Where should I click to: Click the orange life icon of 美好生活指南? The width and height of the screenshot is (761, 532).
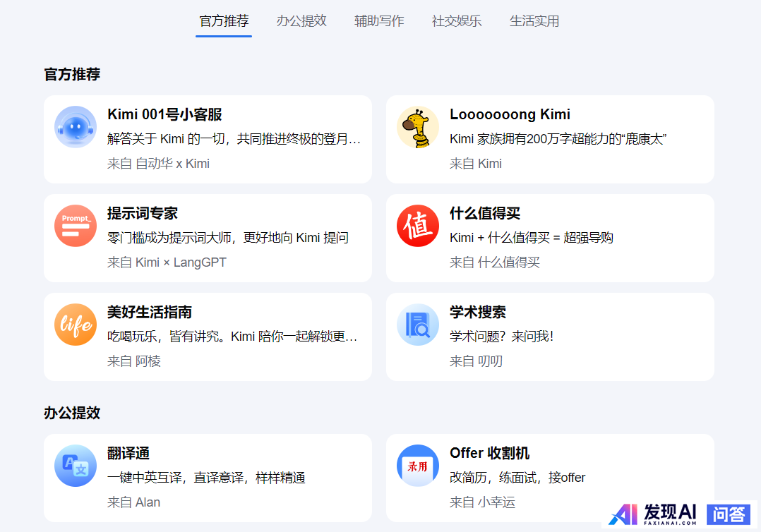pyautogui.click(x=76, y=325)
